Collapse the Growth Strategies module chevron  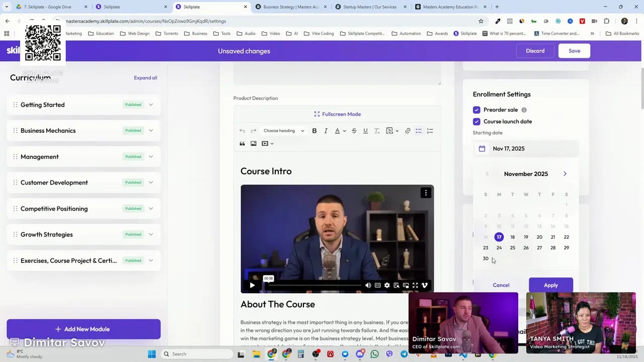tap(150, 234)
